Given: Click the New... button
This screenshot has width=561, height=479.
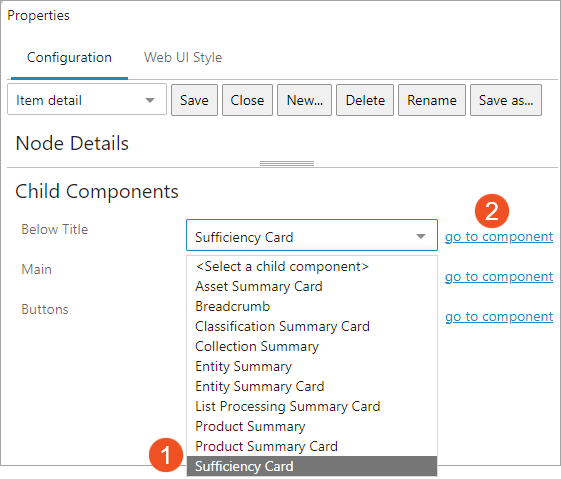Looking at the screenshot, I should (304, 100).
